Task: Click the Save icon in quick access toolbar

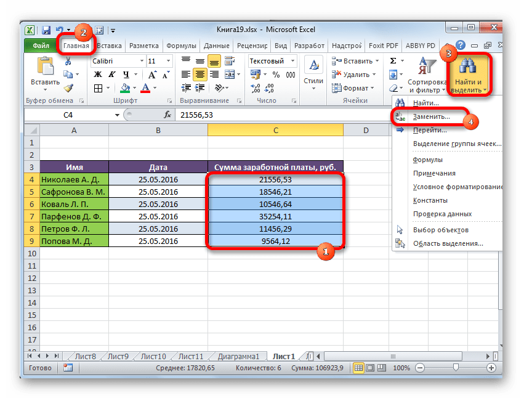Action: click(x=46, y=30)
